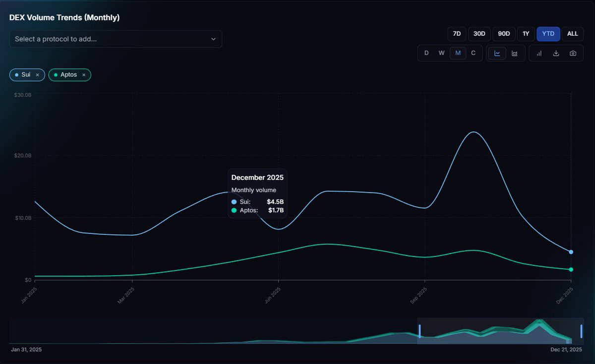595x364 pixels.
Task: Click the 'DEX Volume Trends (Monthly)' title
Action: [64, 17]
